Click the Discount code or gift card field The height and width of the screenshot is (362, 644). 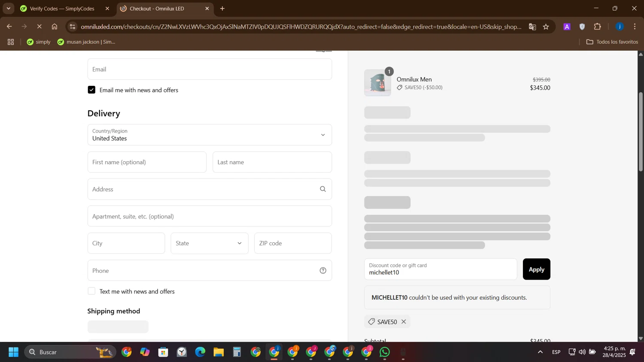pos(440,269)
